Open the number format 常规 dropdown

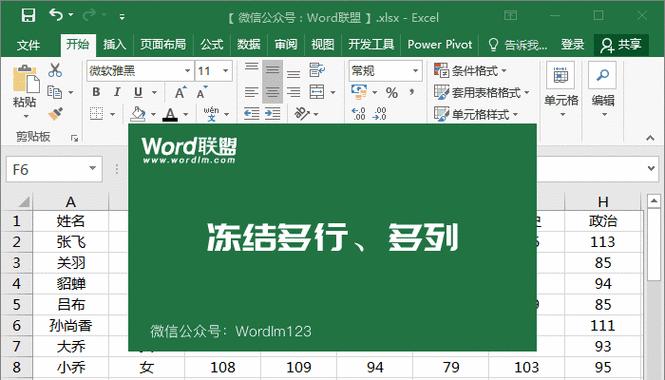click(x=416, y=71)
